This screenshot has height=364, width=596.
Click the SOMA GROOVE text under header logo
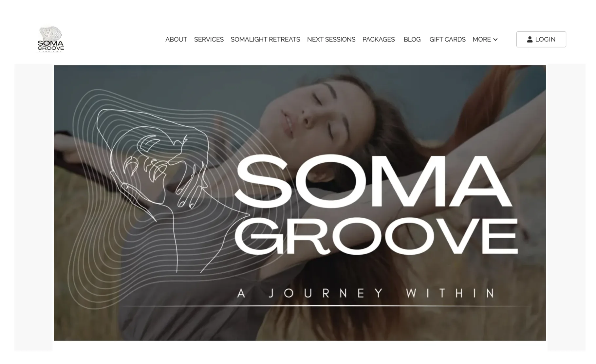[x=50, y=45]
